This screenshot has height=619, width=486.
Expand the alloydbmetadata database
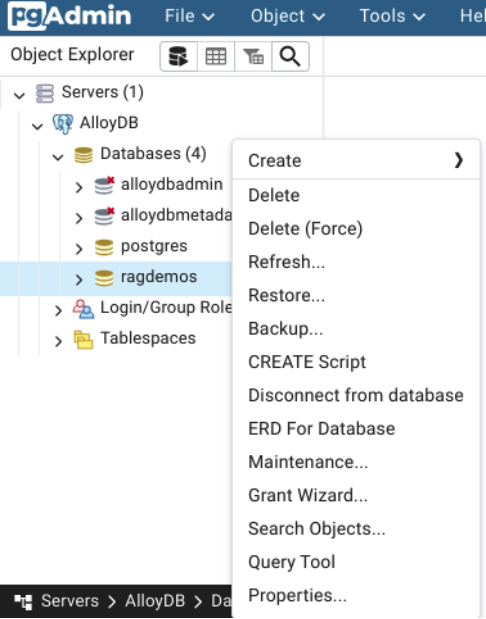pyautogui.click(x=79, y=218)
